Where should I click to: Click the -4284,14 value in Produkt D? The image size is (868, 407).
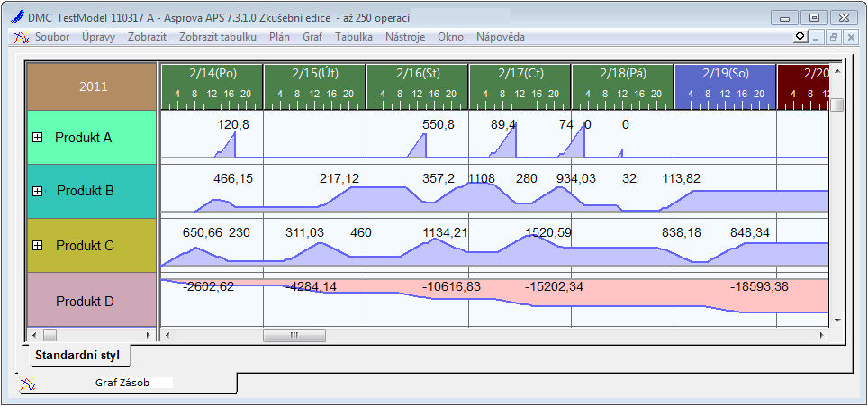point(311,287)
